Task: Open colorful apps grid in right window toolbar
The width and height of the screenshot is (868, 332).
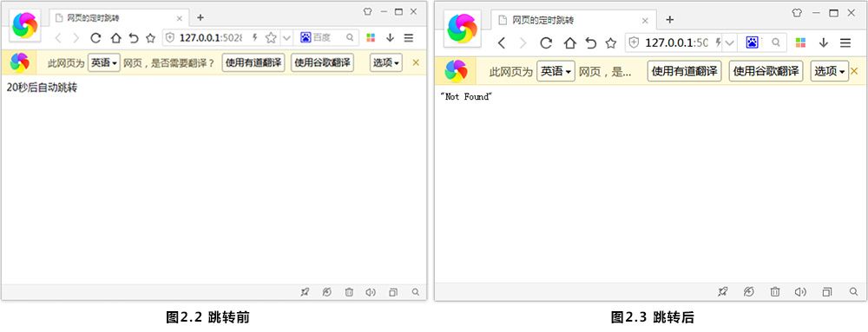Action: point(800,42)
